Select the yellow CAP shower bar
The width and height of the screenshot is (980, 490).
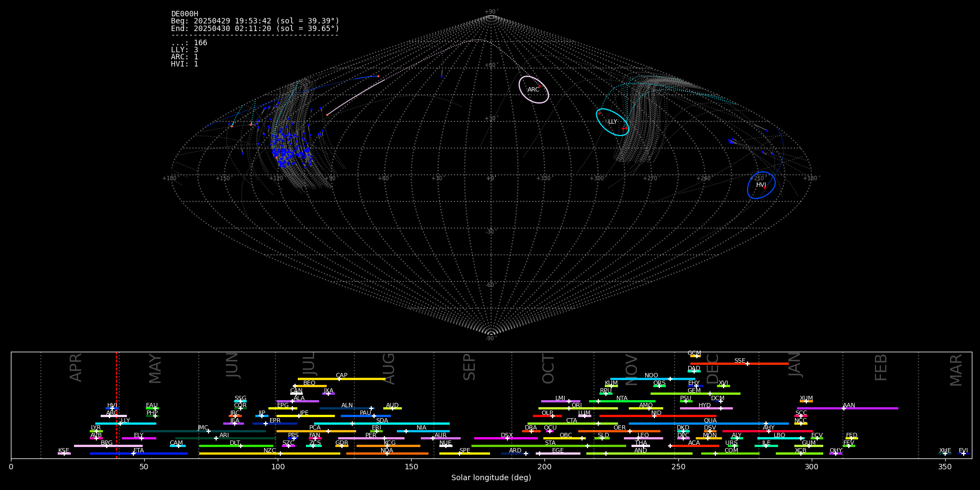[x=341, y=379]
